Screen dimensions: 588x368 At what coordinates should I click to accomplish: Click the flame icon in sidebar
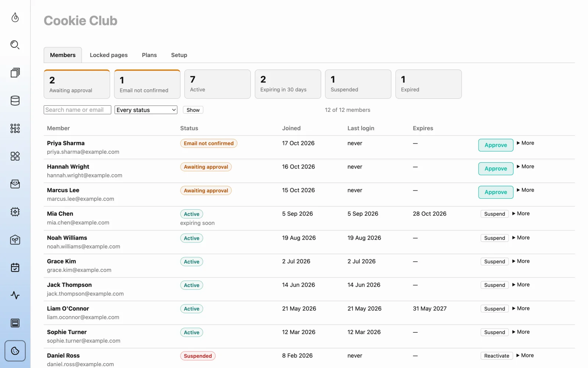(15, 17)
